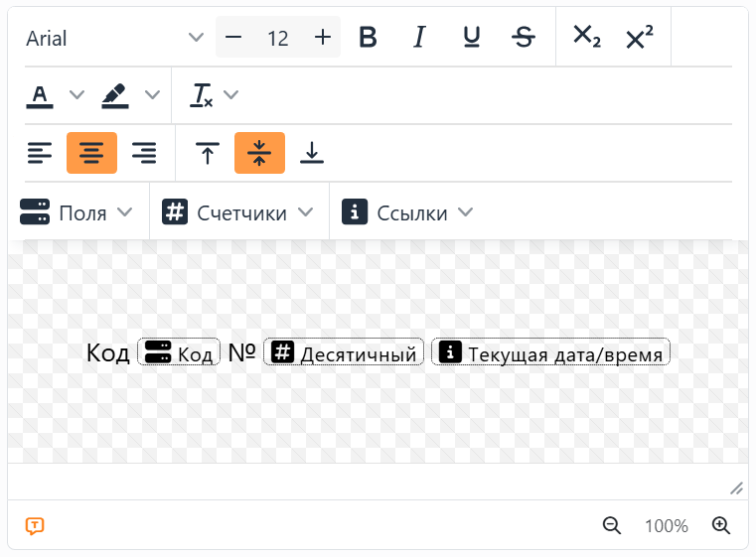
Task: Open the Поля menu
Action: coord(76,212)
